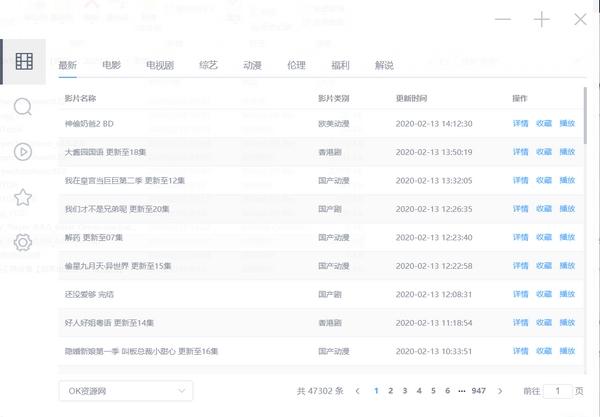This screenshot has height=417, width=600.
Task: Click 播放 for 神偷奶爸2 BD
Action: 567,123
